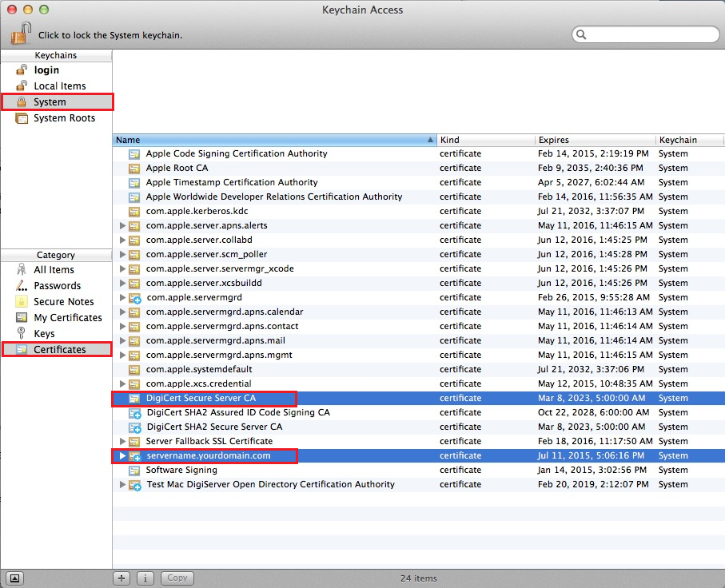Sort by the Expires column header
This screenshot has width=725, height=588.
(596, 140)
